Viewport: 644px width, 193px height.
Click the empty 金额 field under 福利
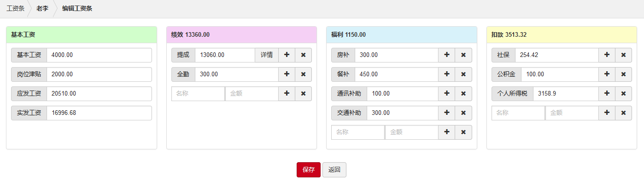[411, 132]
